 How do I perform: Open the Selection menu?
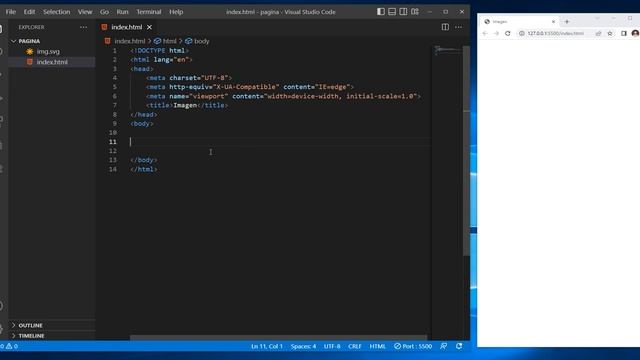click(x=56, y=12)
